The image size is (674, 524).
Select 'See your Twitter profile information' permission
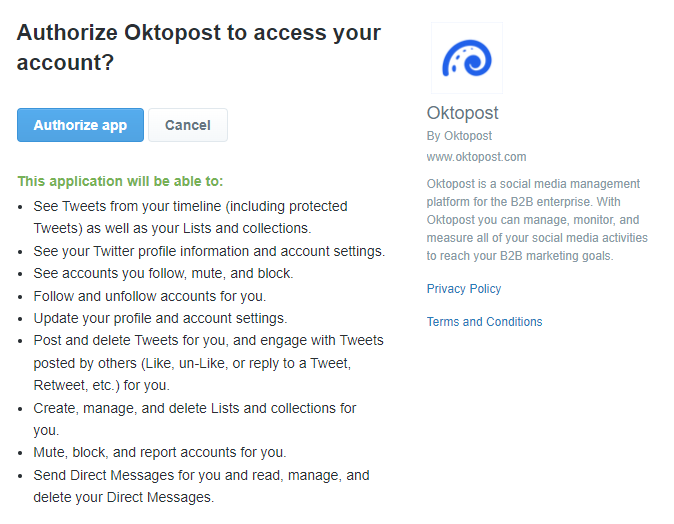(209, 251)
